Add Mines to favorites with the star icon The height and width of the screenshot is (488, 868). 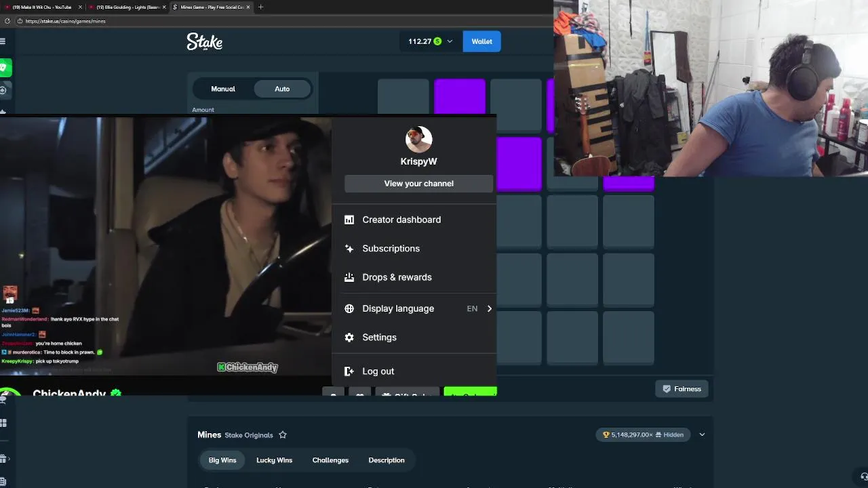(x=283, y=435)
